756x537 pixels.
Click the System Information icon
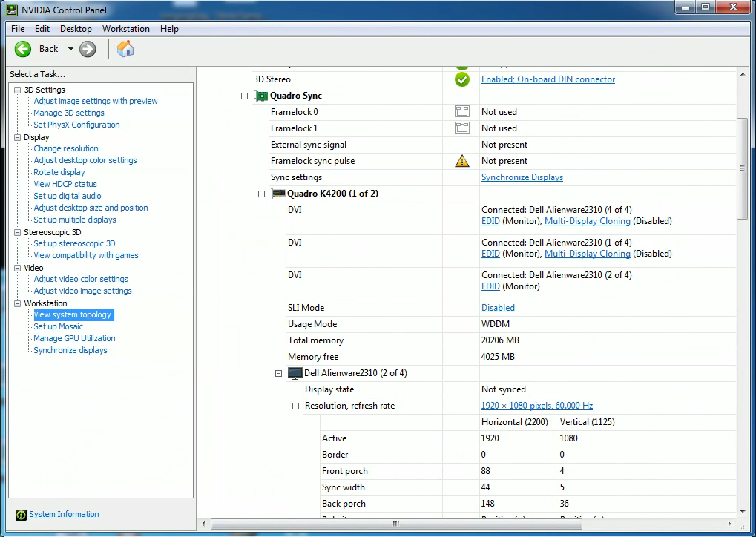coord(22,515)
